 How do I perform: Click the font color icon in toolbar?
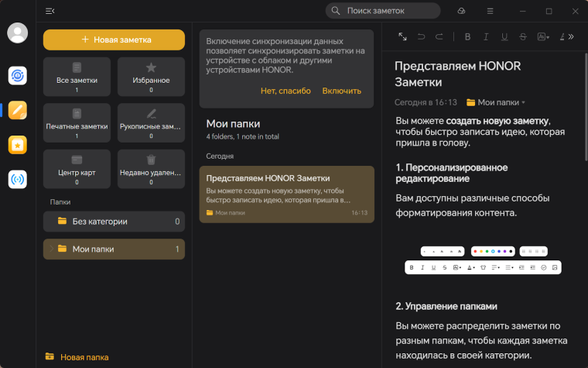click(x=562, y=37)
